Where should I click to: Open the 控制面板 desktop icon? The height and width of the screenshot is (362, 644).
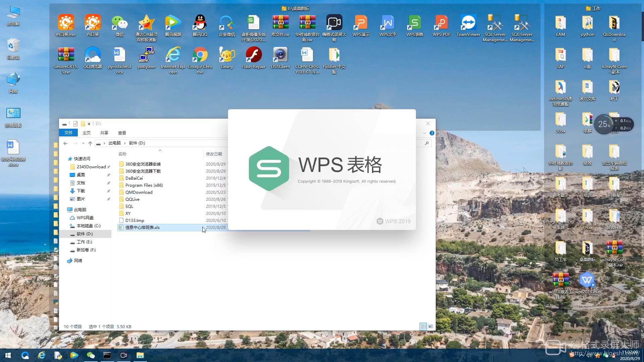pyautogui.click(x=13, y=117)
